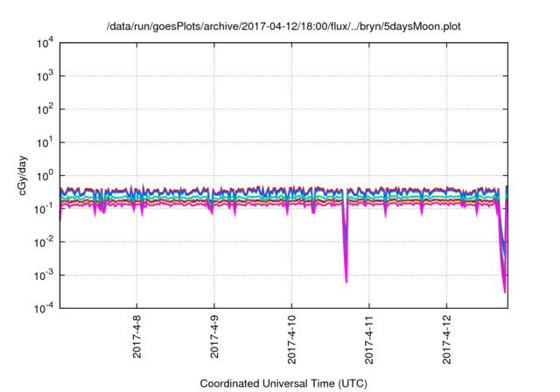Click the 2017-4-12 date tick label
The height and width of the screenshot is (392, 560).
447,339
